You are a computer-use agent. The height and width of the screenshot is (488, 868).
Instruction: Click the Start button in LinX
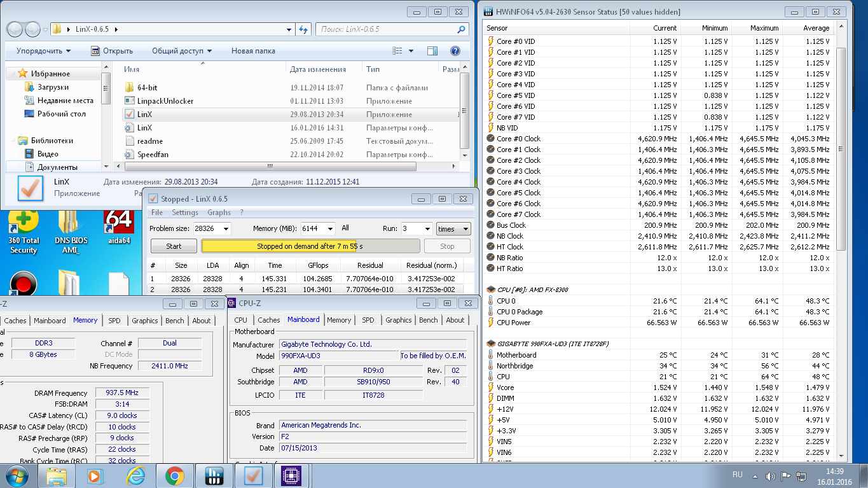click(174, 246)
